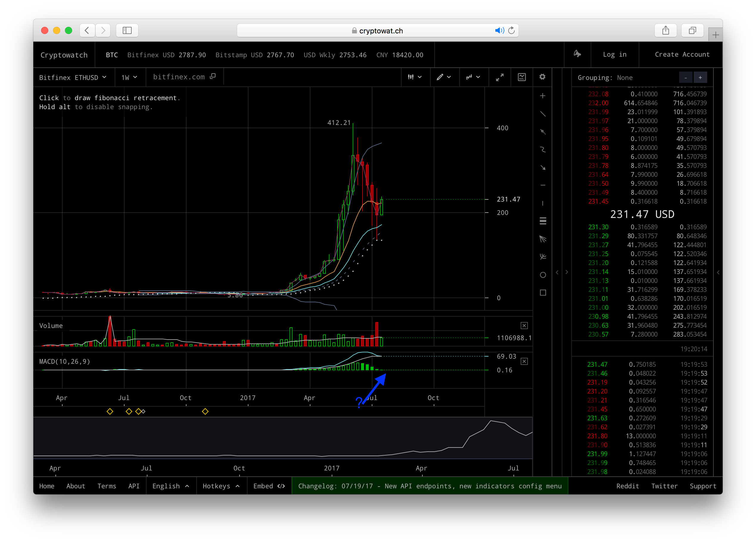Click CNY 18420.00 ticker
Screen dimensions: 756x542
pyautogui.click(x=400, y=55)
